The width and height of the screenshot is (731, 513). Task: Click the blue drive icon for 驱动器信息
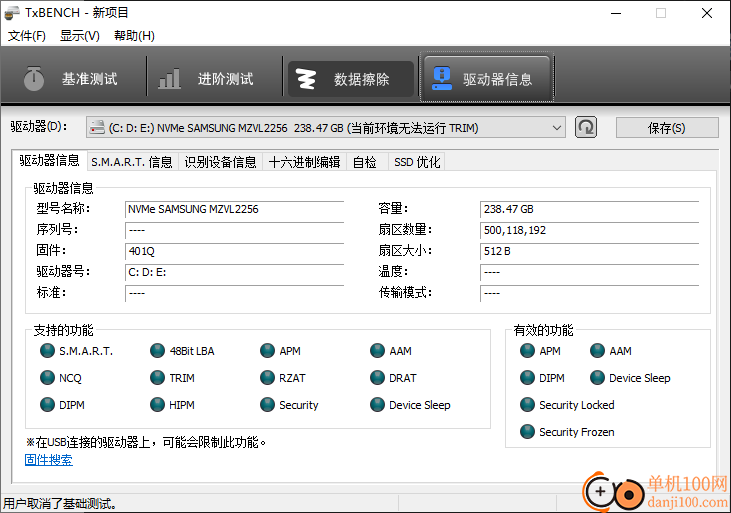(x=441, y=78)
